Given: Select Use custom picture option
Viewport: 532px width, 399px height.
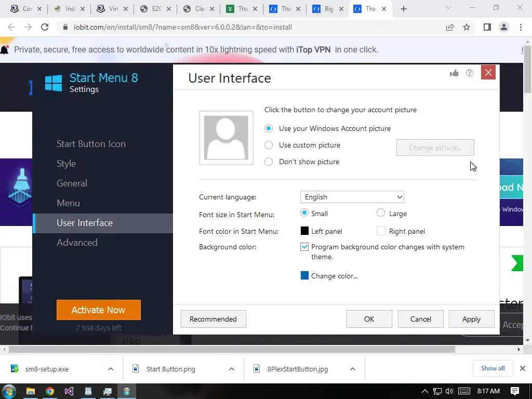Looking at the screenshot, I should tap(269, 145).
